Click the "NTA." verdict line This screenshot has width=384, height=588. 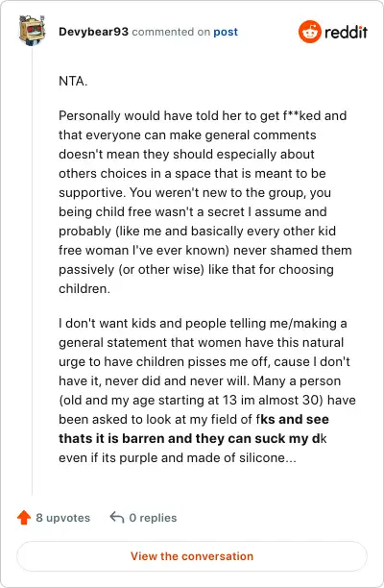[73, 81]
